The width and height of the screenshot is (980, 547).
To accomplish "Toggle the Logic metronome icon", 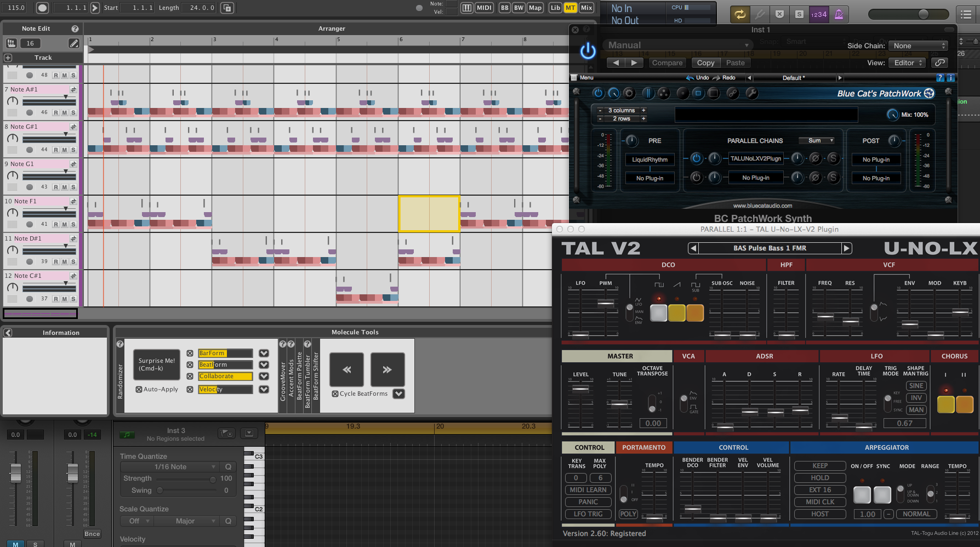I will coord(839,15).
